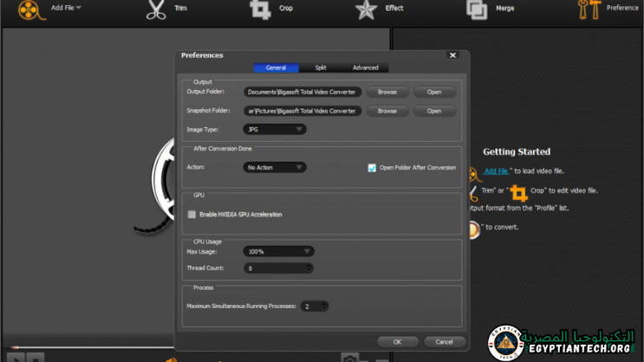Adjust Maximum Simultaneous Running Processes spinner

[324, 307]
